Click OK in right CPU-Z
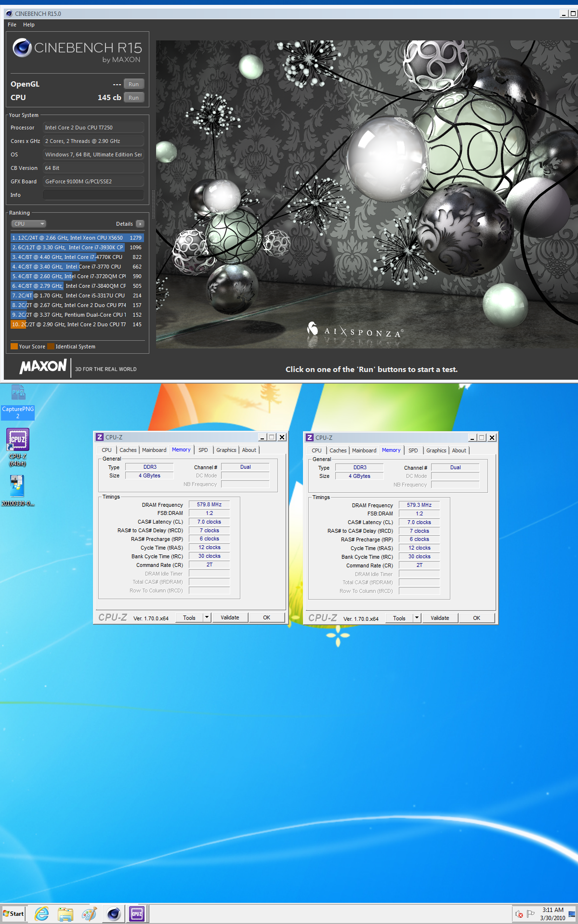578x924 pixels. click(x=477, y=618)
